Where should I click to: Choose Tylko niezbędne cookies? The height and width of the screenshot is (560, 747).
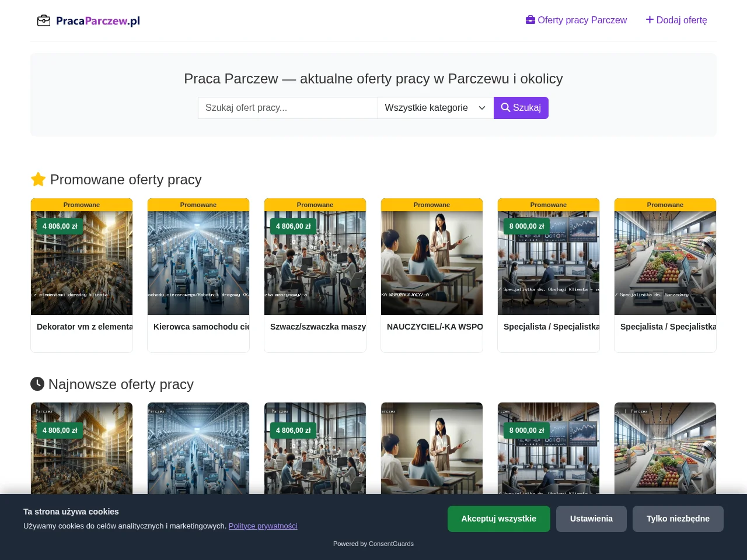(x=678, y=519)
